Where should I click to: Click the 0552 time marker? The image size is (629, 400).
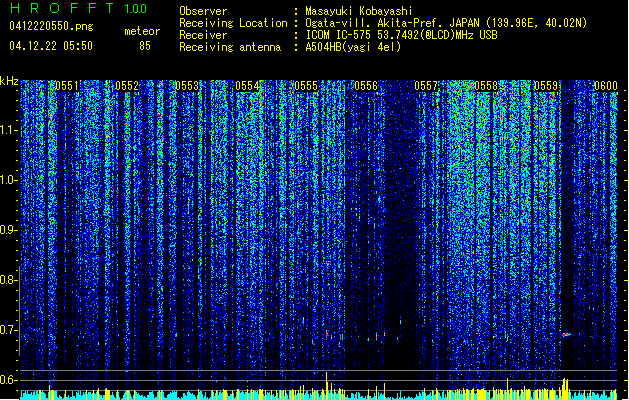point(127,86)
